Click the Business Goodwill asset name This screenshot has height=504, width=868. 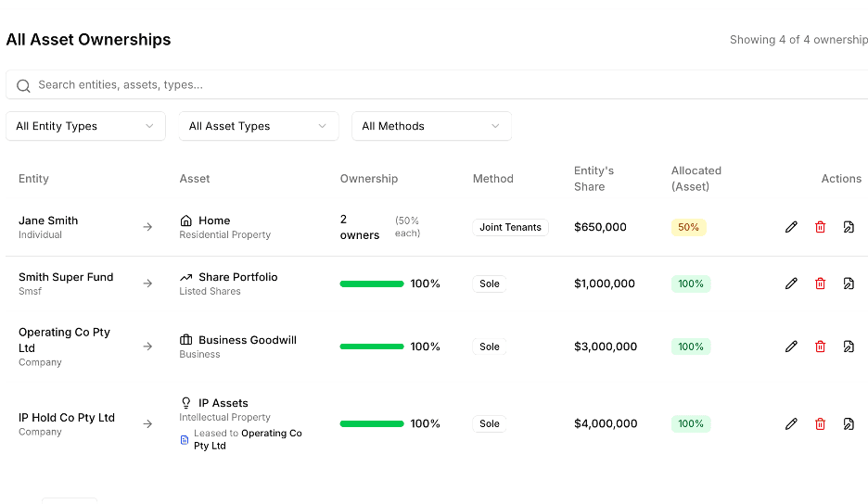coord(248,340)
